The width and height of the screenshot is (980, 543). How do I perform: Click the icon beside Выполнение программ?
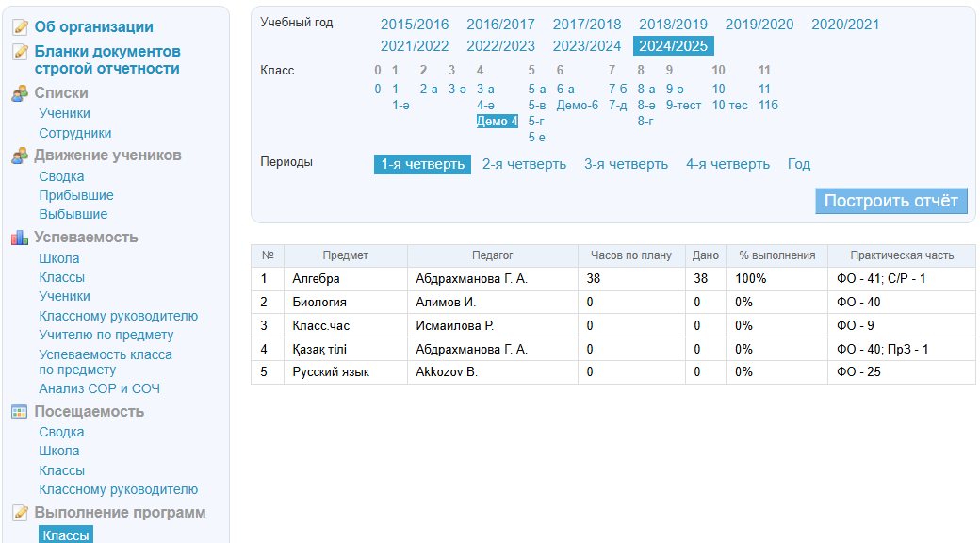click(20, 513)
